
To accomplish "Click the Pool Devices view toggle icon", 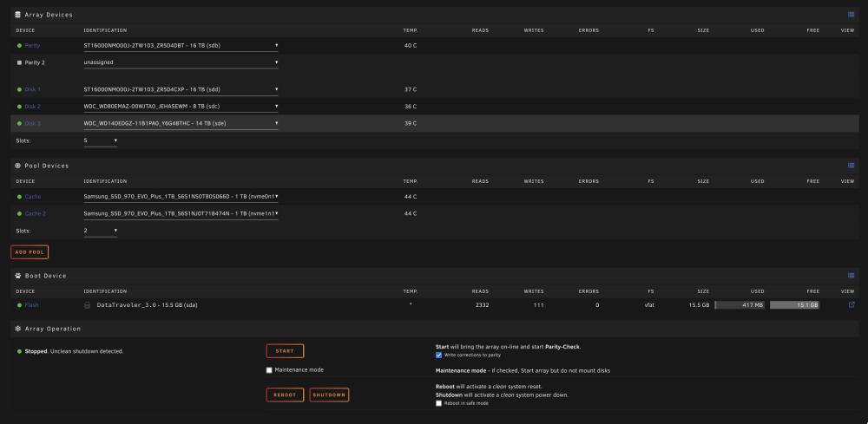I will (851, 166).
